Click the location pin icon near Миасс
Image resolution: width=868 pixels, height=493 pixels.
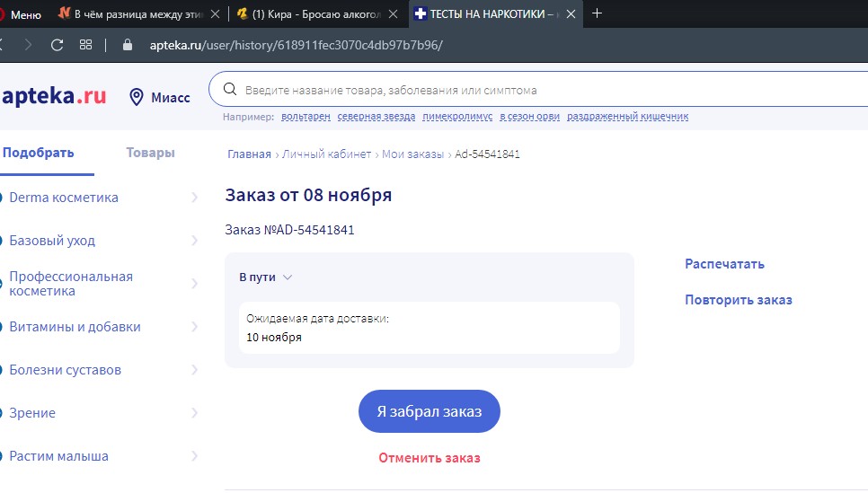[137, 97]
